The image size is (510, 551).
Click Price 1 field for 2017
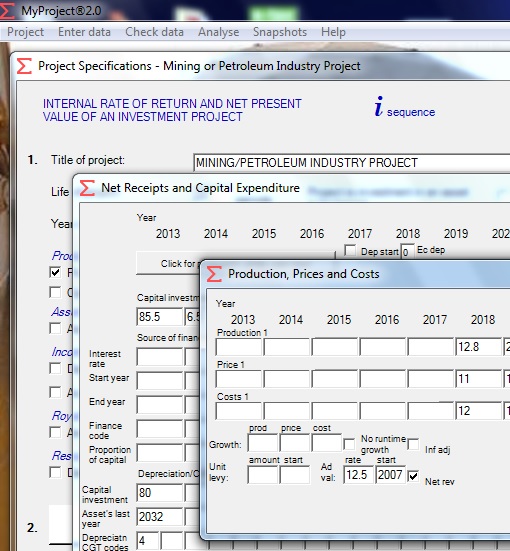click(431, 379)
